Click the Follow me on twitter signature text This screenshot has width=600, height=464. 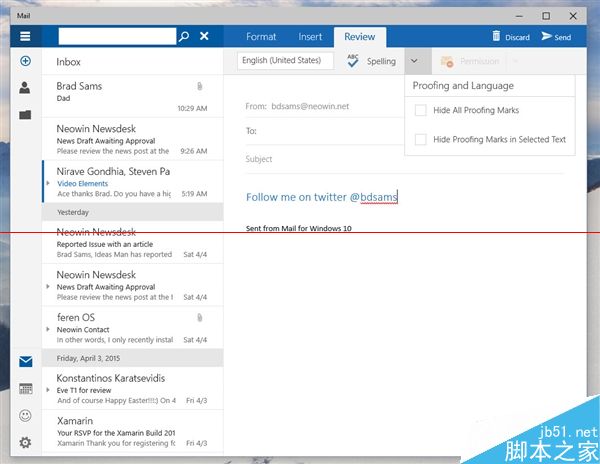(x=321, y=197)
